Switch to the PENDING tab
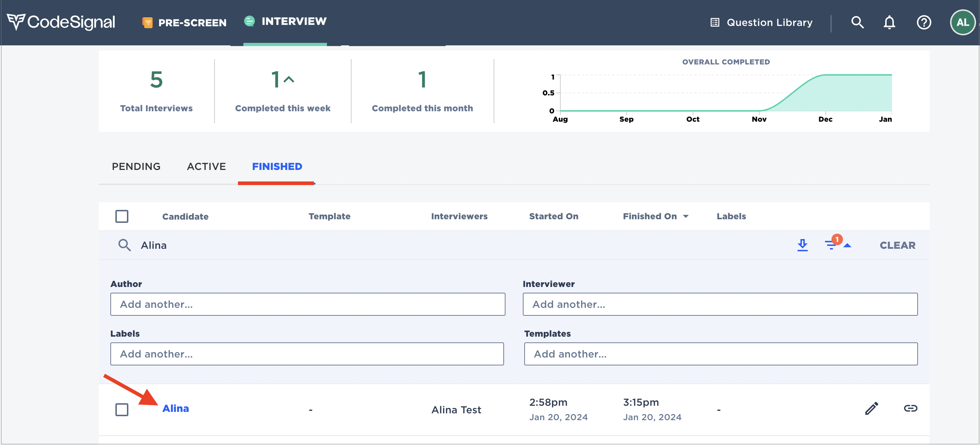The width and height of the screenshot is (980, 445). pyautogui.click(x=136, y=166)
